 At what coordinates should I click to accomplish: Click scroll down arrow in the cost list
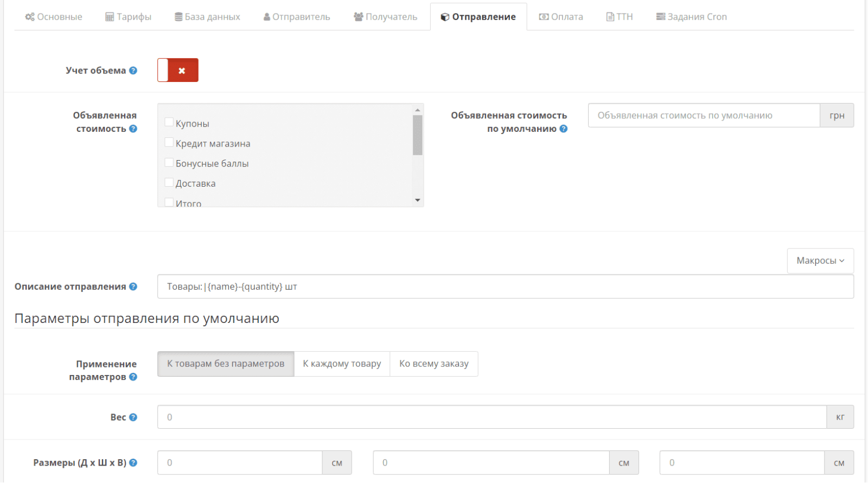(417, 200)
